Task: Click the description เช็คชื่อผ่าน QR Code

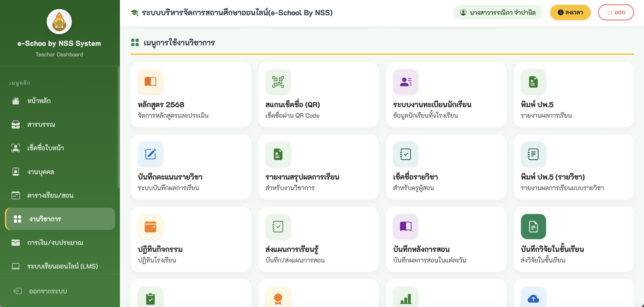Action: [293, 116]
